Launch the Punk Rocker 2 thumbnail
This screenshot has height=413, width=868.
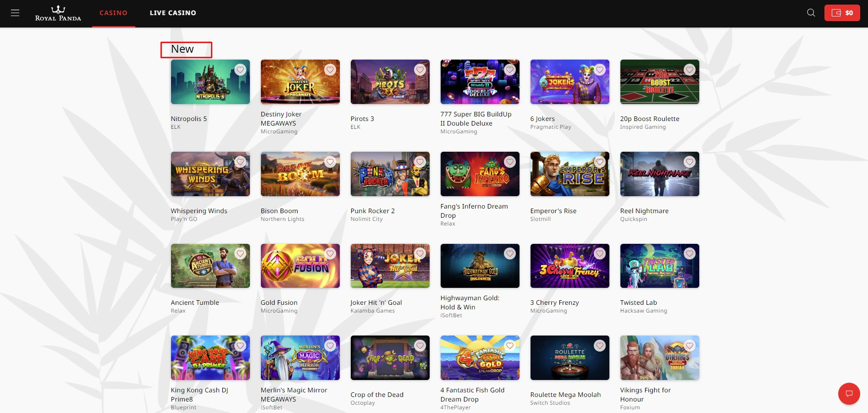390,174
